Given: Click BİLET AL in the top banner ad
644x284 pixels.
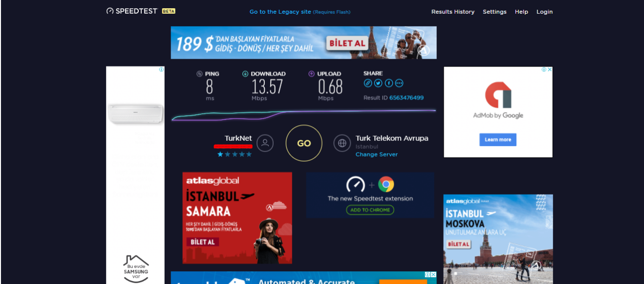Looking at the screenshot, I should 347,43.
